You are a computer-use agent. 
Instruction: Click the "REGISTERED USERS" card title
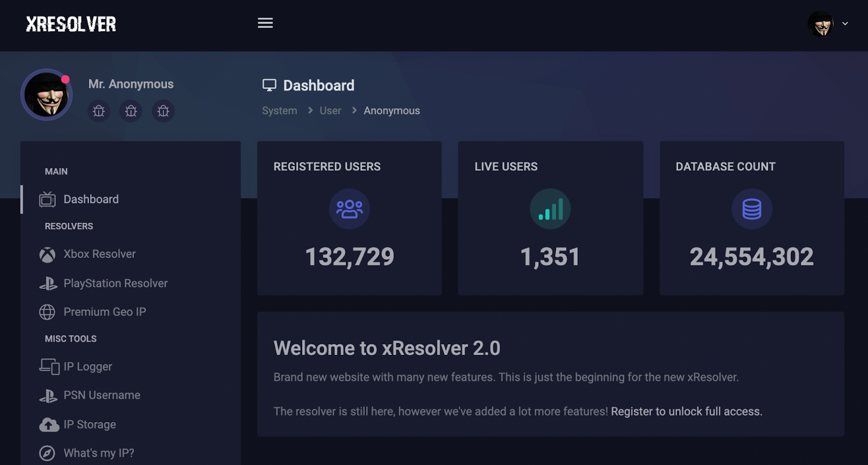tap(327, 167)
